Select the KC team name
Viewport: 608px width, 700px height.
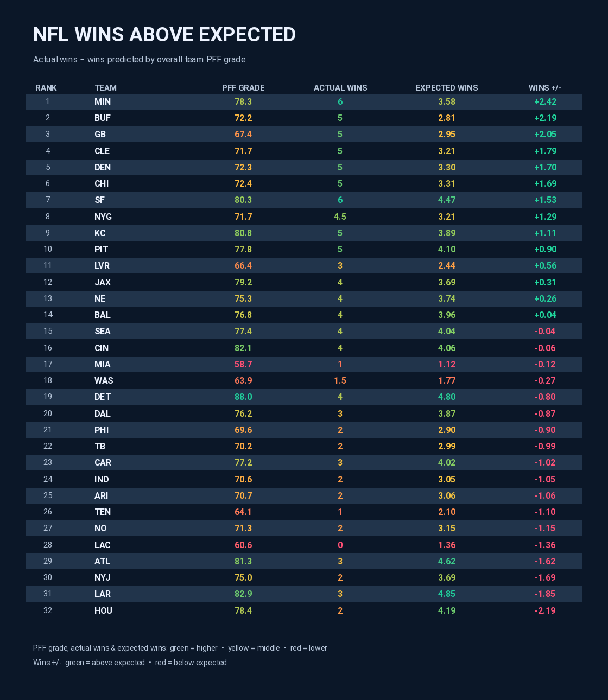pos(100,233)
